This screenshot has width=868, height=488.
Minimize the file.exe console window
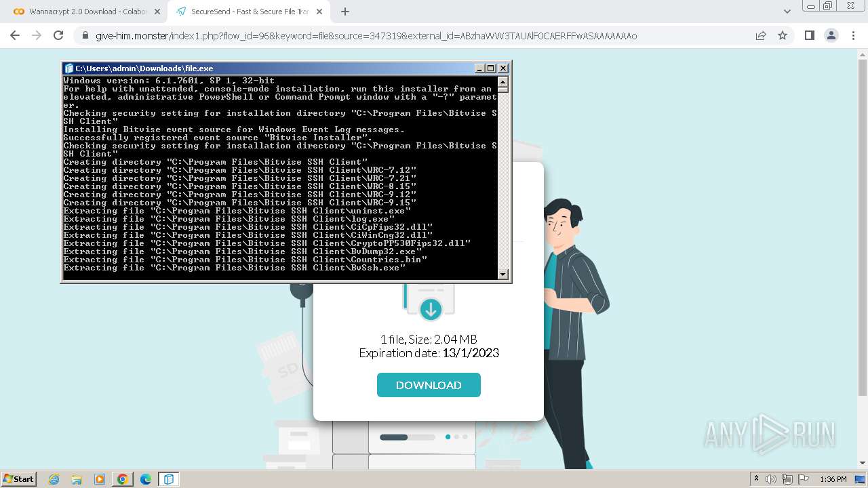(x=480, y=68)
